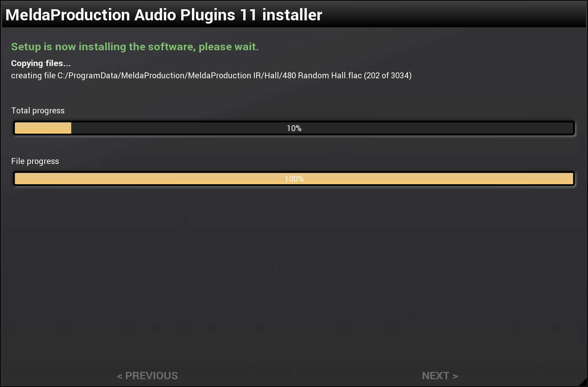Screen dimensions: 588x387
Task: Click the "C:/ProgramData/MeldaProduction" path text
Action: pos(121,75)
